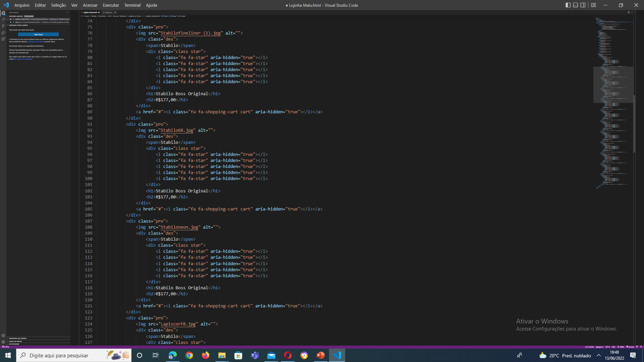Click script breadcrumb item
This screenshot has height=362, width=644.
(182, 16)
